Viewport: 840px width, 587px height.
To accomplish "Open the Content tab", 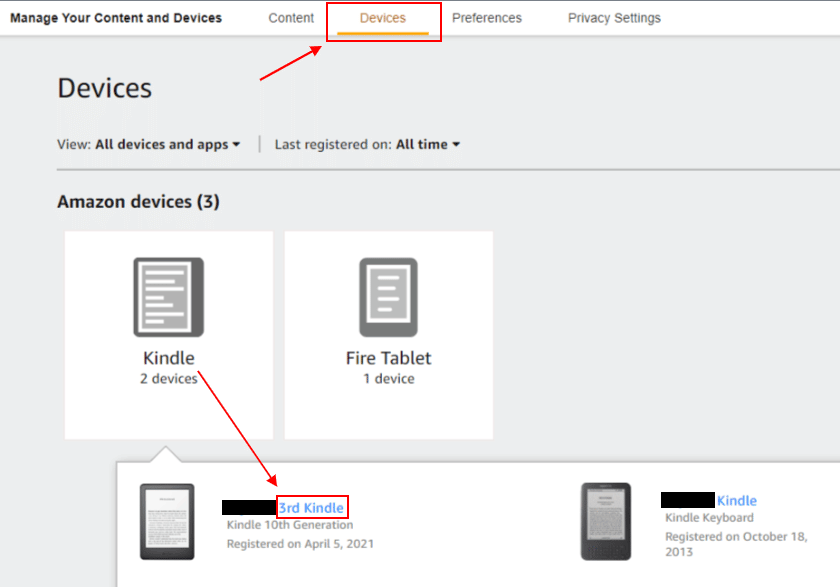I will [291, 18].
